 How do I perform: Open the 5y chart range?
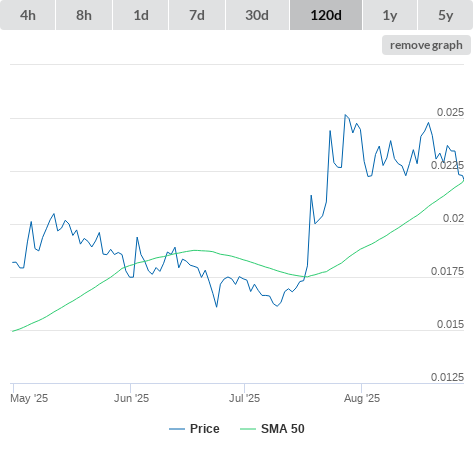tap(445, 15)
